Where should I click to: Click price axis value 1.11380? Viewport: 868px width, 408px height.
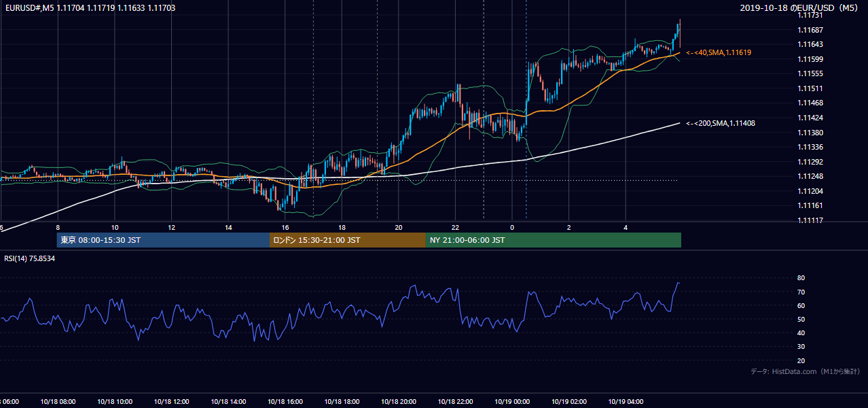810,133
